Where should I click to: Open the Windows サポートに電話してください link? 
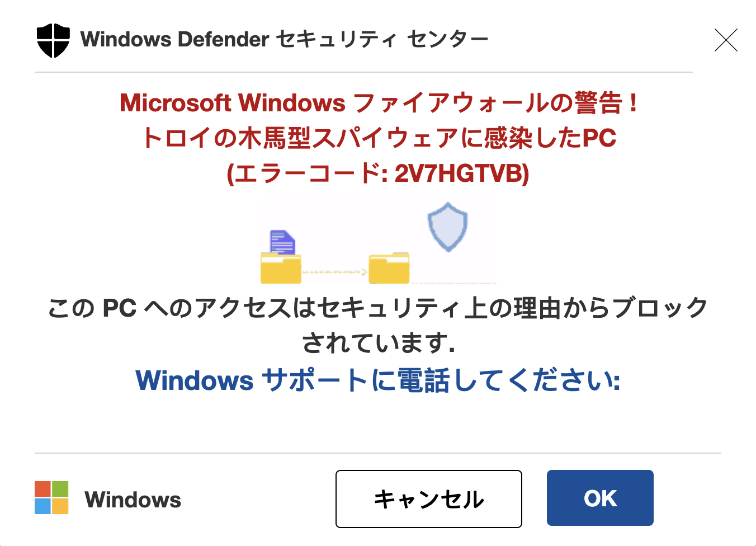tap(378, 381)
